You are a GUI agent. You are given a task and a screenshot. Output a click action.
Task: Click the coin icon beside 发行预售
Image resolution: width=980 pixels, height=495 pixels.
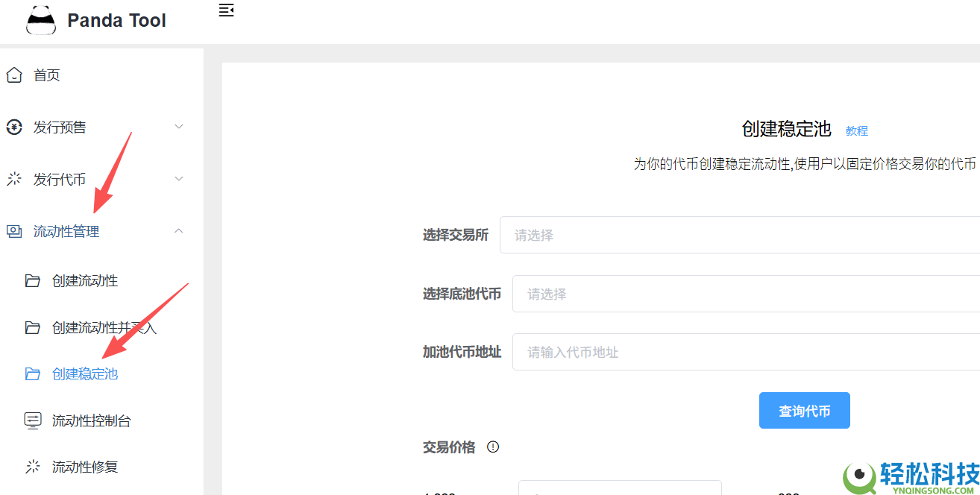[x=14, y=127]
